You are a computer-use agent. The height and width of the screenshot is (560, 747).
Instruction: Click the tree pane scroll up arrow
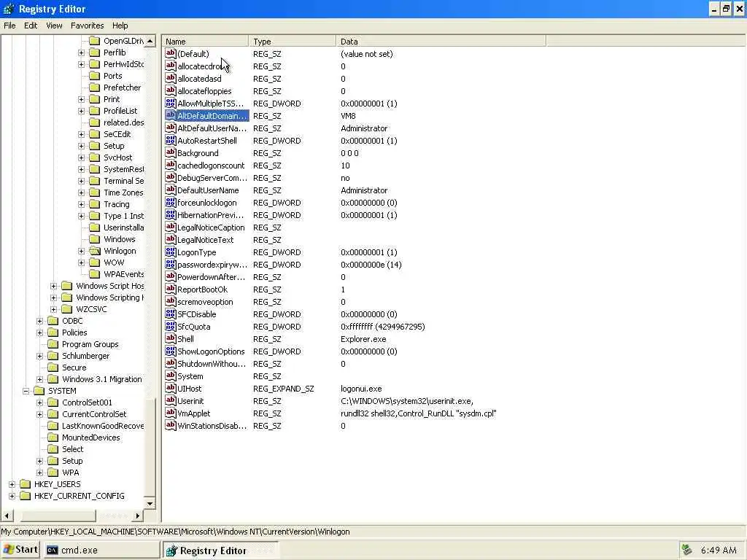(150, 42)
